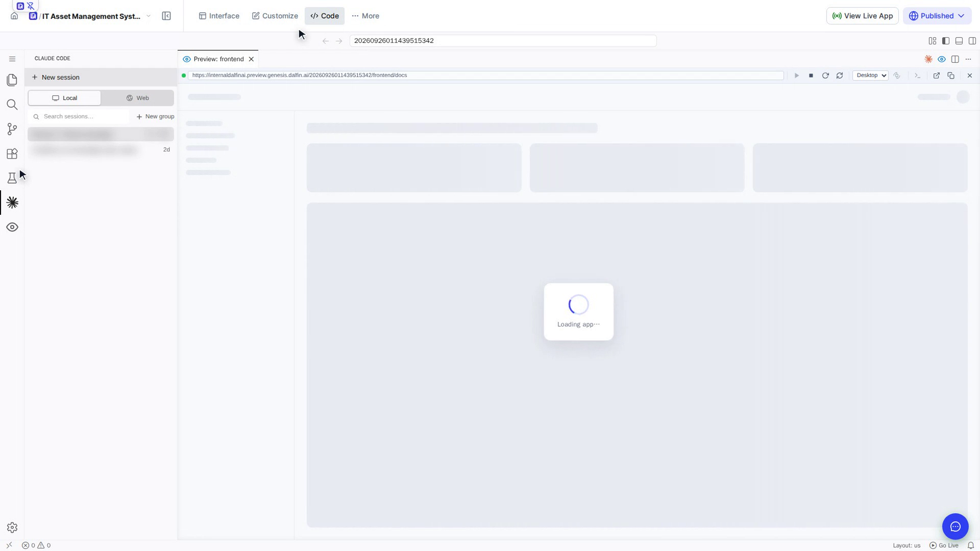
Task: Expand the Published status dropdown
Action: pyautogui.click(x=937, y=16)
